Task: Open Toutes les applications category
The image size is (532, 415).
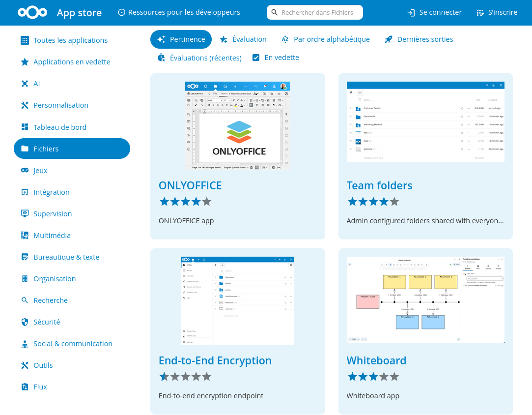Action: pyautogui.click(x=70, y=40)
